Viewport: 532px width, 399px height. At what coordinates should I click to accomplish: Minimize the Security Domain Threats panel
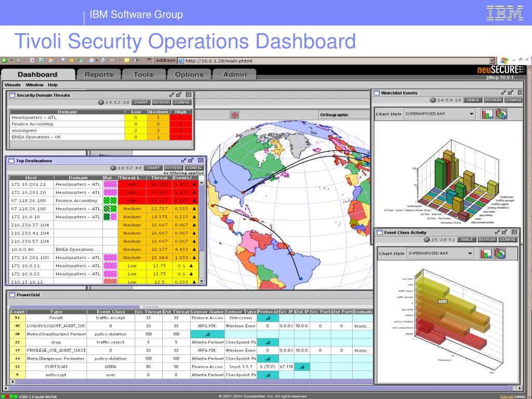[x=171, y=95]
